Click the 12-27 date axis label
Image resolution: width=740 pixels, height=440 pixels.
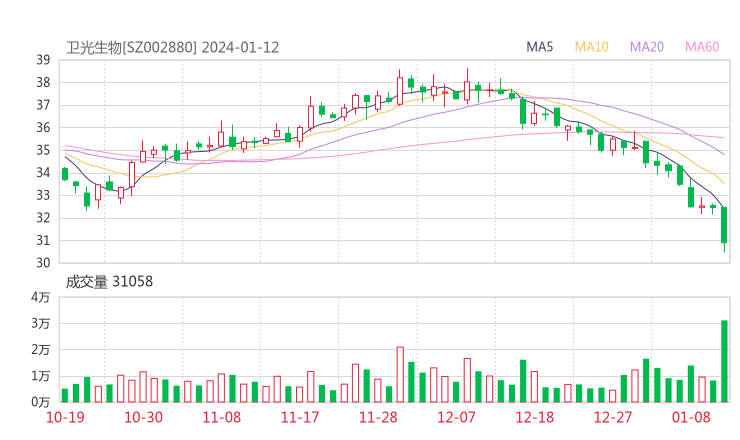(613, 417)
